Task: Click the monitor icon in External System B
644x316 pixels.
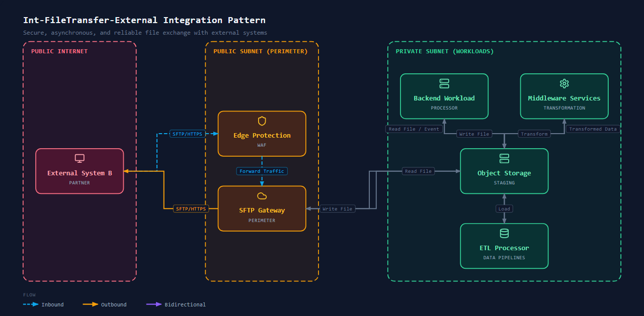Action: click(79, 158)
